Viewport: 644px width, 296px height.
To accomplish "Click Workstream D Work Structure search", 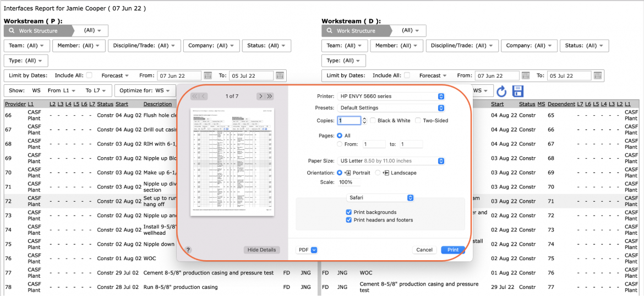I will point(356,31).
